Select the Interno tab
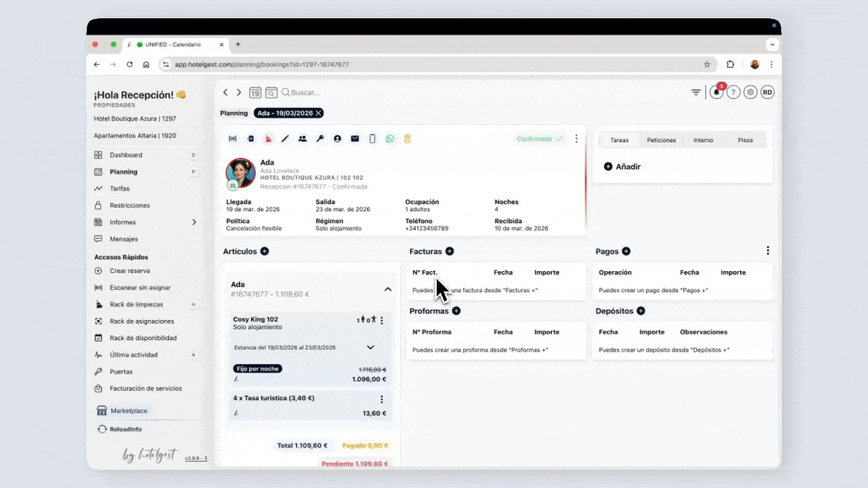Screen dimensions: 868x488 [x=703, y=140]
